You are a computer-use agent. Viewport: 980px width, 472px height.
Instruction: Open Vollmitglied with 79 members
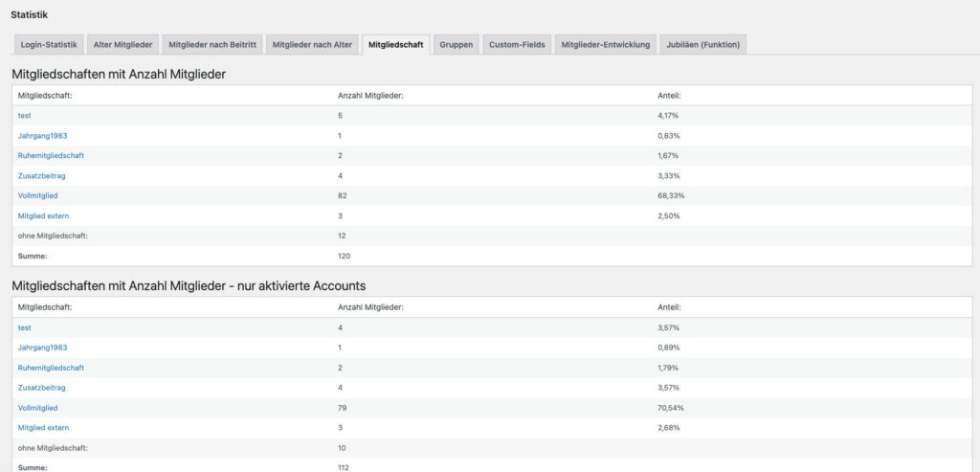[37, 408]
